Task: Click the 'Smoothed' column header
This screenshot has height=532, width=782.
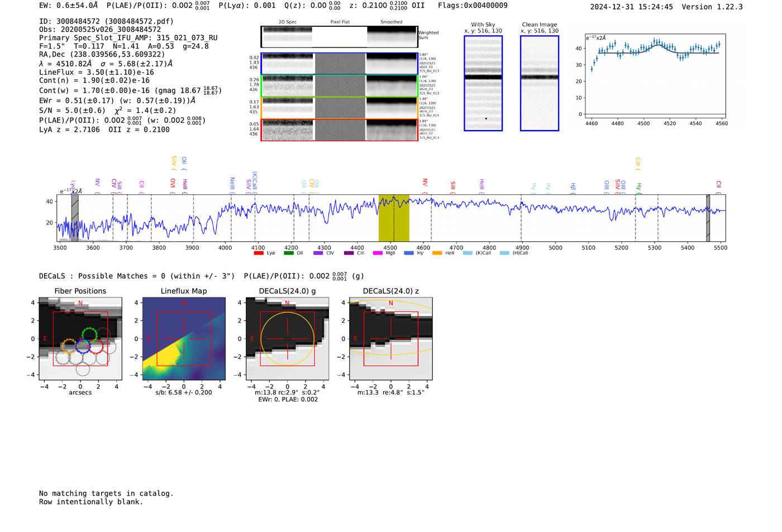Action: 392,22
